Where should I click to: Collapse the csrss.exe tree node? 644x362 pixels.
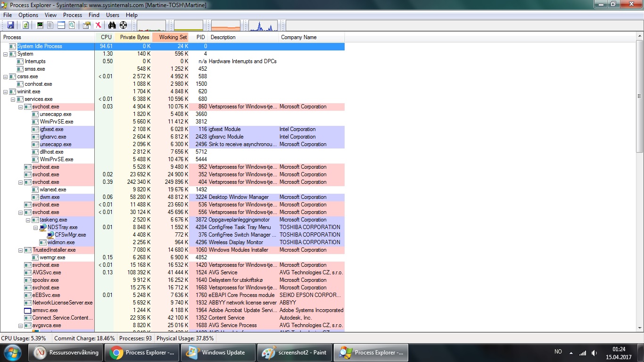(x=5, y=76)
